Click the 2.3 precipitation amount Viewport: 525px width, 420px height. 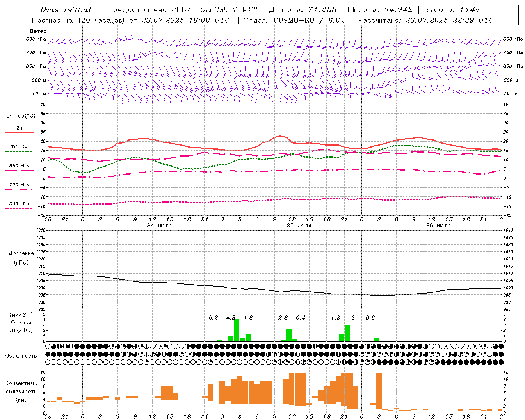(283, 318)
